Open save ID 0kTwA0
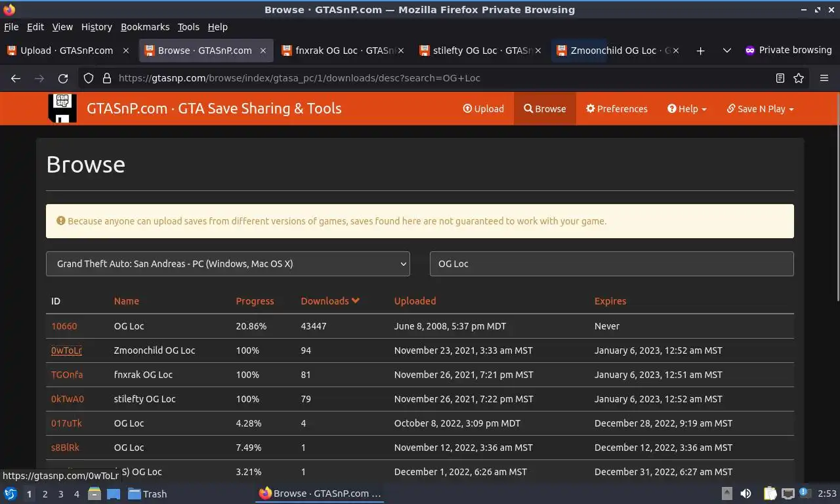Image resolution: width=840 pixels, height=504 pixels. [x=68, y=399]
